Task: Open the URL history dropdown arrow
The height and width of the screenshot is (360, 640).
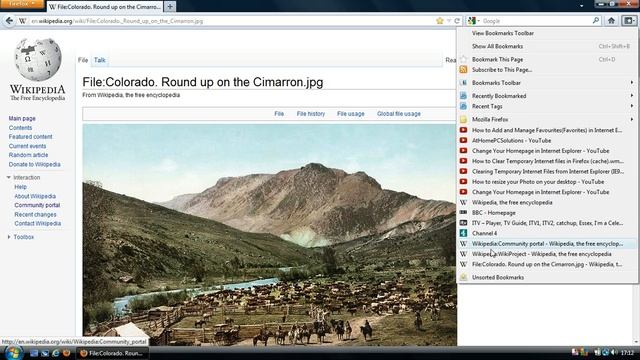Action: click(x=449, y=21)
